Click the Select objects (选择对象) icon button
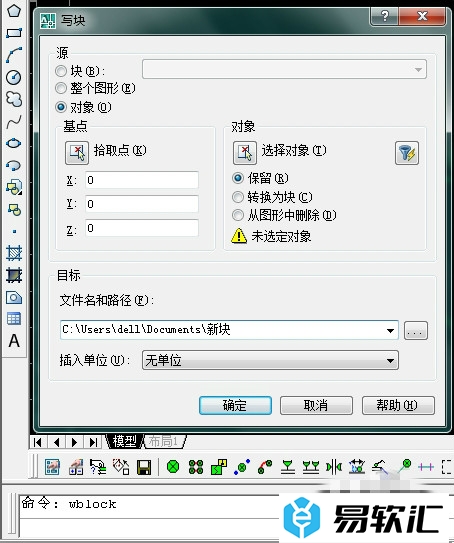This screenshot has height=543, width=454. coord(245,153)
